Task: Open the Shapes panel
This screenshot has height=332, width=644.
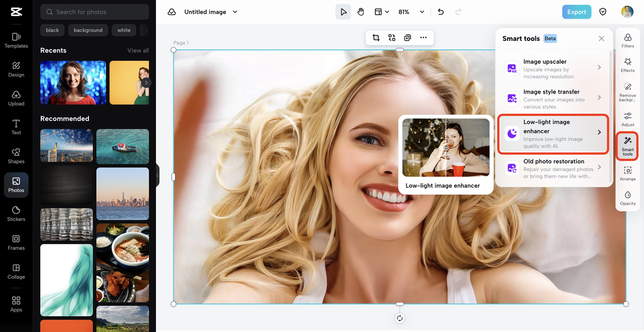Action: [x=16, y=156]
